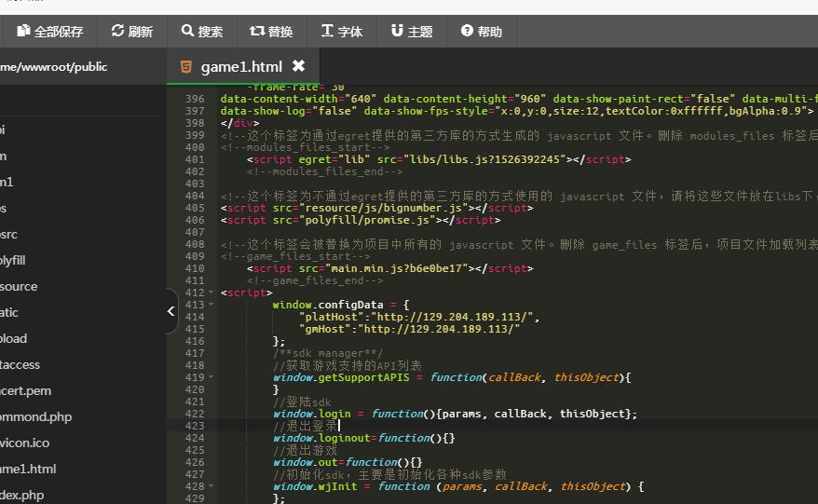The width and height of the screenshot is (818, 504).
Task: Click the game_files_end comment line
Action: (315, 280)
